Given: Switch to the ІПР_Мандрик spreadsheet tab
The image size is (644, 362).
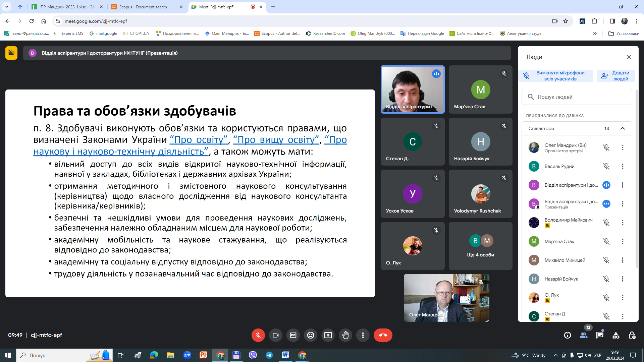Looking at the screenshot, I should (x=67, y=7).
